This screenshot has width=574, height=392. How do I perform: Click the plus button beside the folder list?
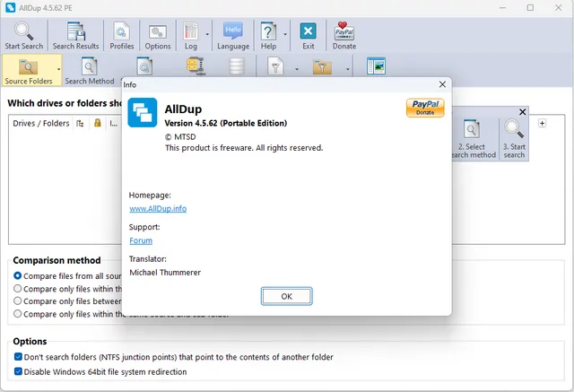542,124
